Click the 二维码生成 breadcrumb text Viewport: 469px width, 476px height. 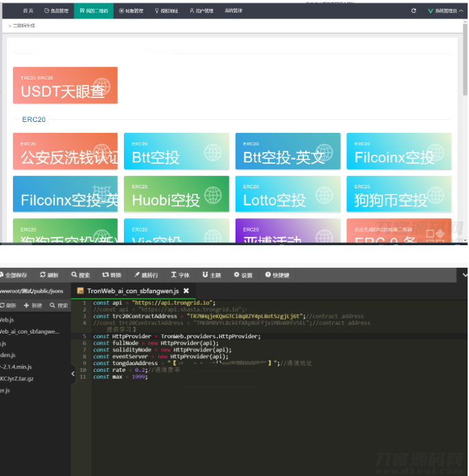(x=24, y=25)
